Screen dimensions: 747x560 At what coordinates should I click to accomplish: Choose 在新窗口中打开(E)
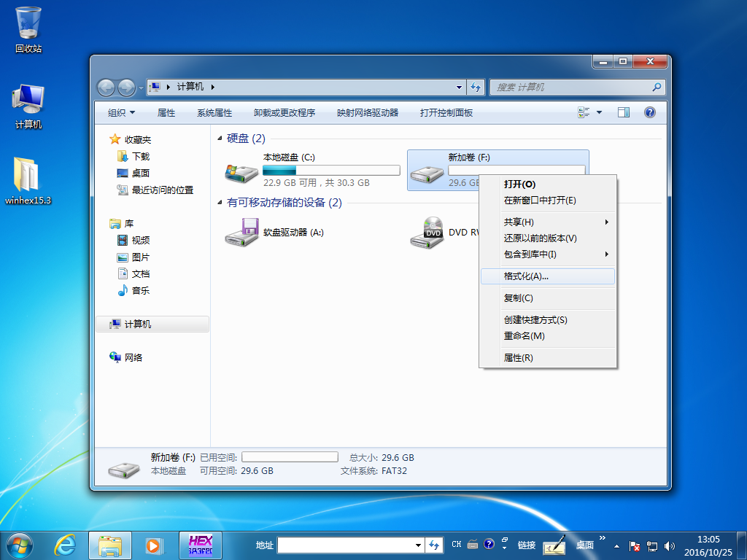tap(547, 201)
